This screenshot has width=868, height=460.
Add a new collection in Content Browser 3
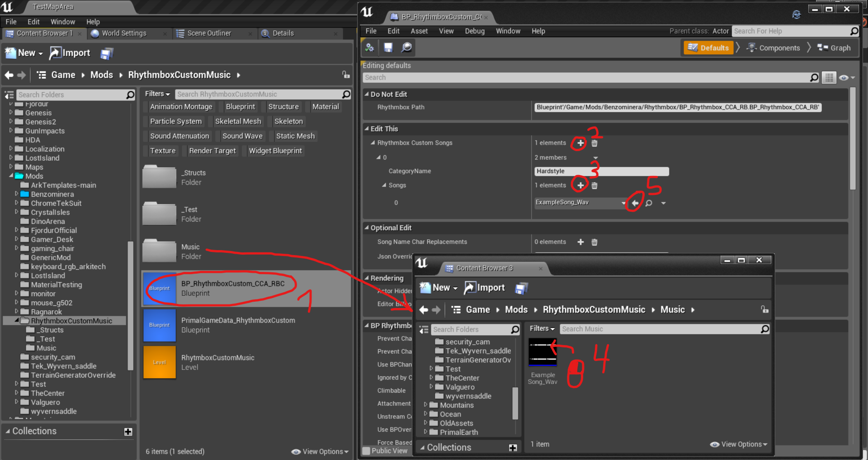(x=513, y=448)
